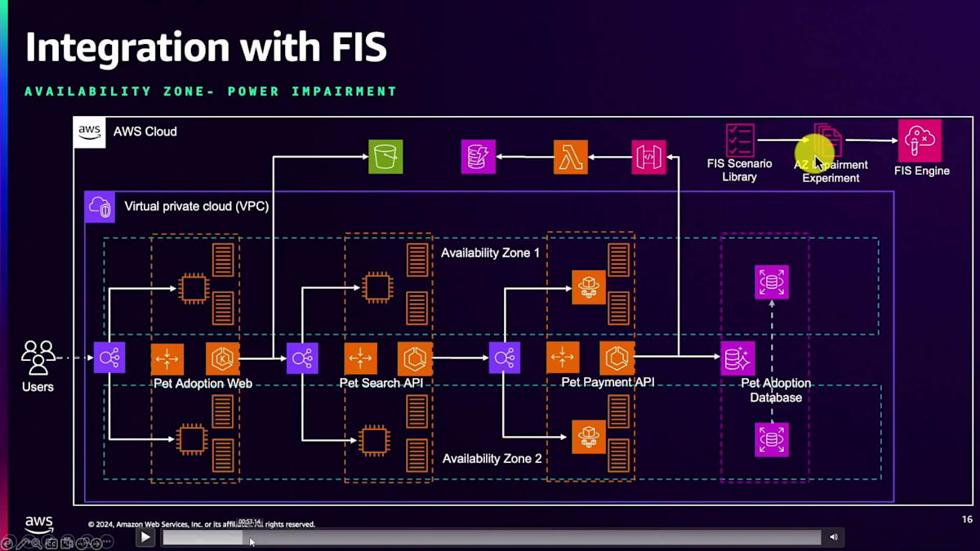Click the video progress bar
980x551 pixels.
point(492,537)
